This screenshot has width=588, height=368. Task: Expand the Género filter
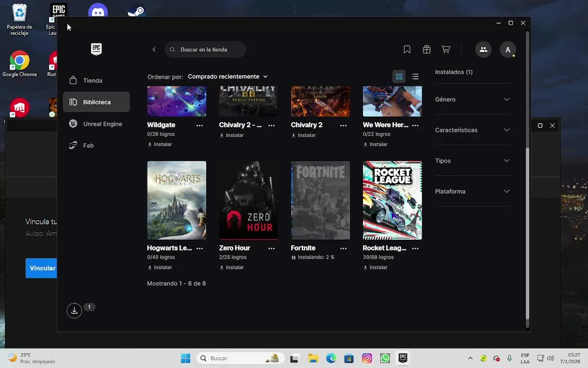click(473, 99)
